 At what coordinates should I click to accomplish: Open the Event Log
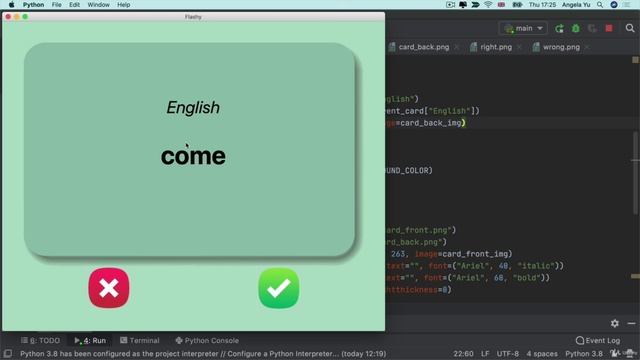pos(598,340)
